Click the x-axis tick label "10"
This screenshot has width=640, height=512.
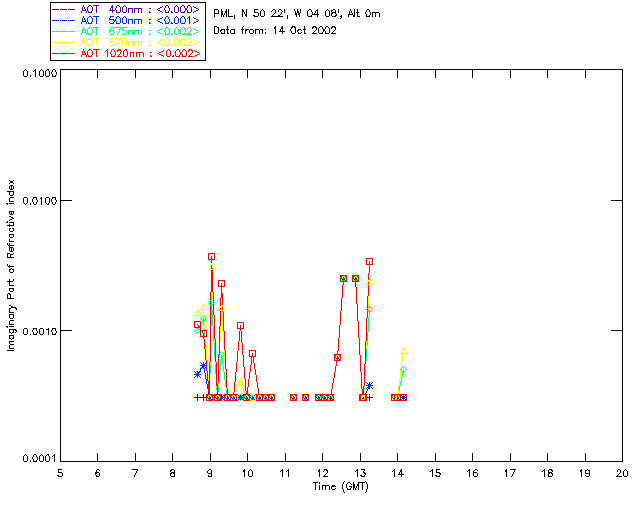pyautogui.click(x=247, y=473)
